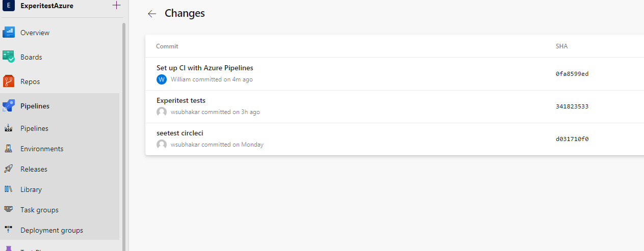Click the Changes page title
The width and height of the screenshot is (644, 251).
click(x=185, y=13)
